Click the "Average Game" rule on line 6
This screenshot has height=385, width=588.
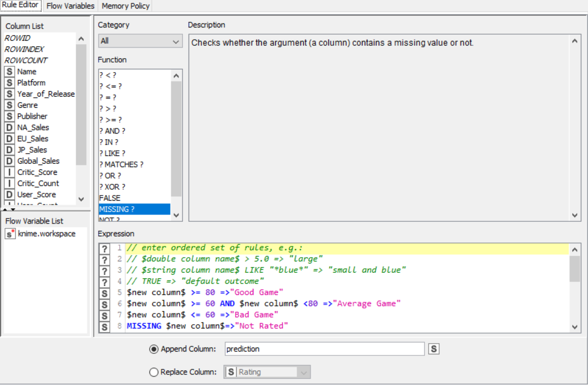[264, 304]
